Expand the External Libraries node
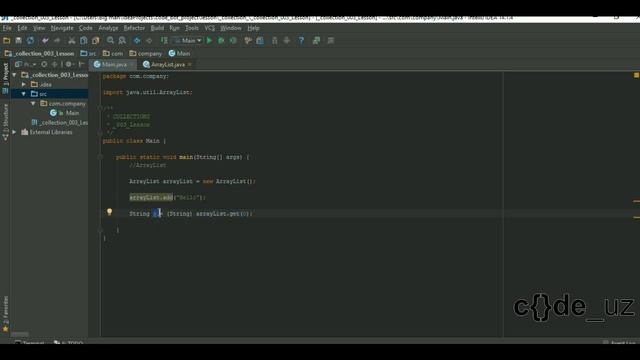 (x=15, y=132)
